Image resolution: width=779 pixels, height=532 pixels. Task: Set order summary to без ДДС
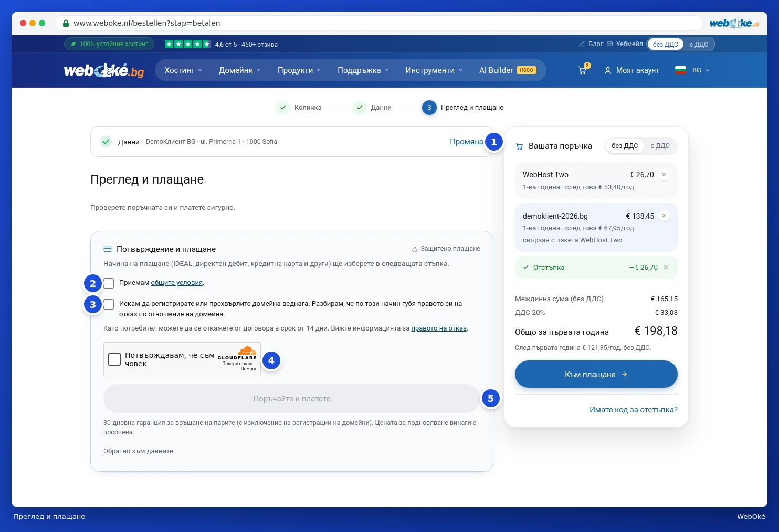point(625,146)
